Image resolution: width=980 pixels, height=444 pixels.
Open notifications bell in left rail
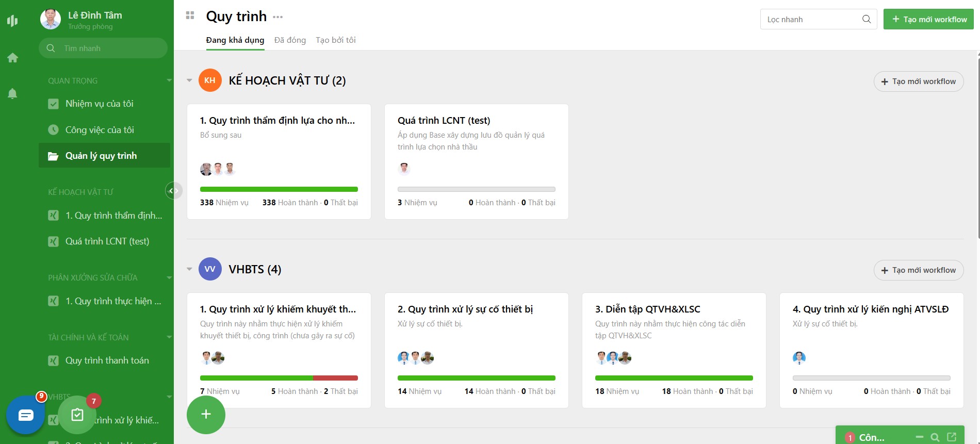point(13,93)
